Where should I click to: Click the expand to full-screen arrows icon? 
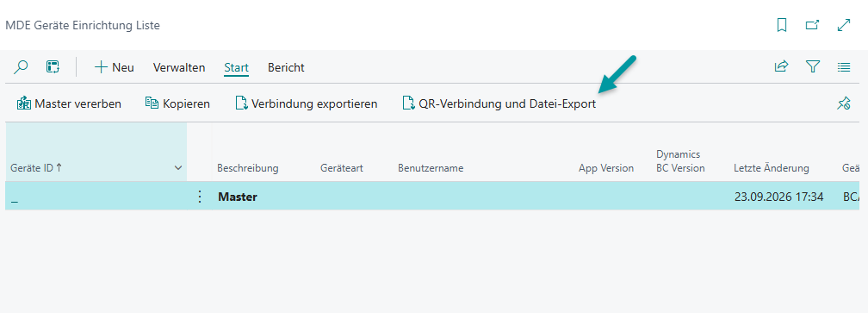[844, 25]
